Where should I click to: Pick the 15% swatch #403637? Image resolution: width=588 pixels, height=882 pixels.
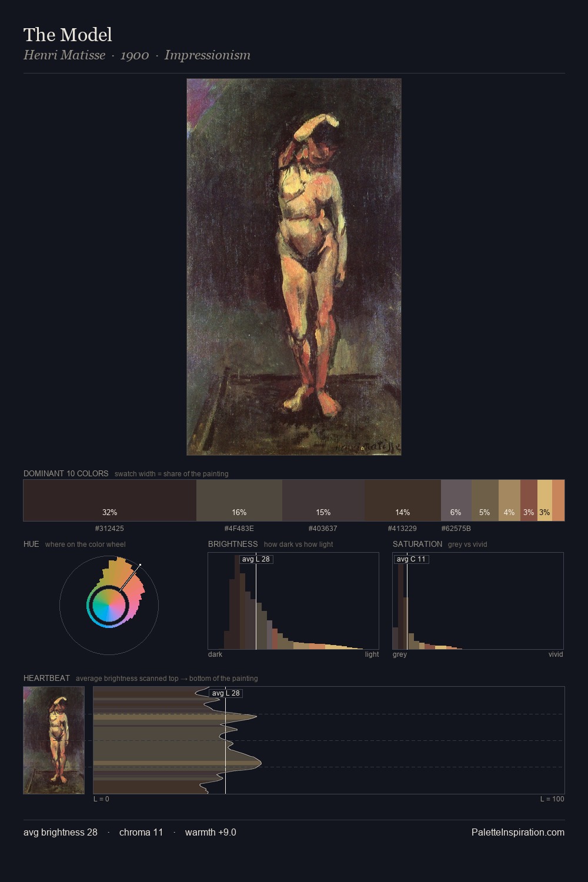[323, 500]
